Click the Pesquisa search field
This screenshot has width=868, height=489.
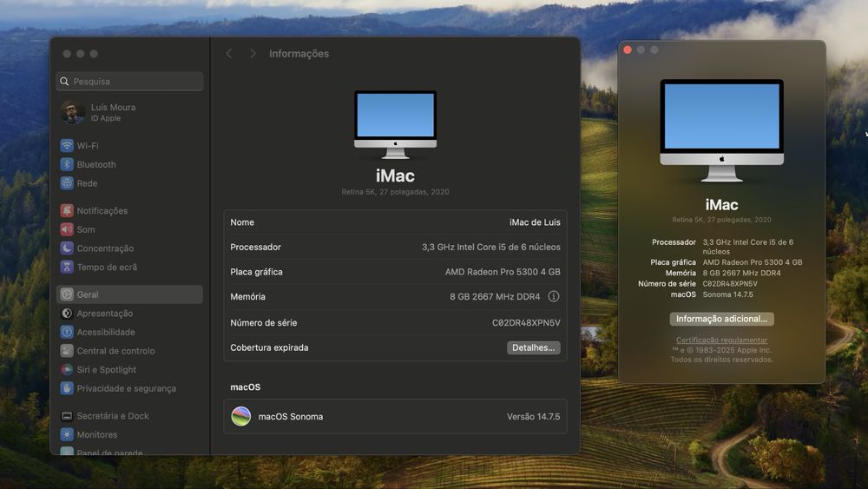(x=129, y=82)
